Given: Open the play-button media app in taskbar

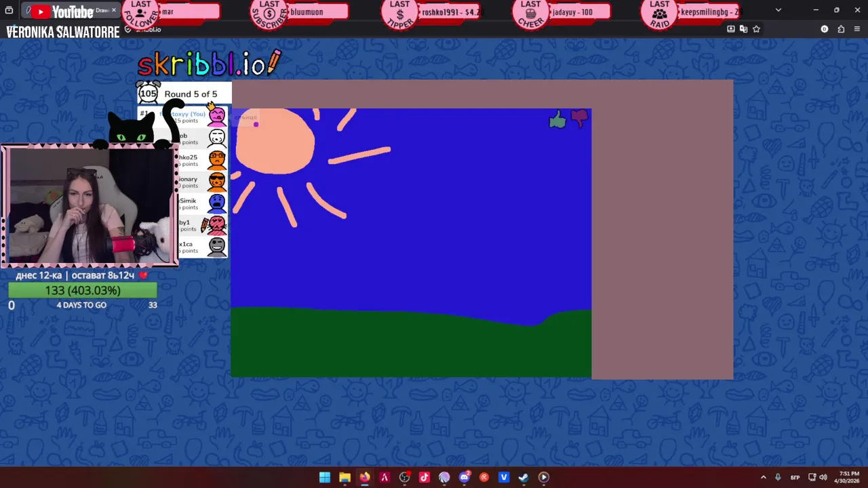Looking at the screenshot, I should coord(544,477).
